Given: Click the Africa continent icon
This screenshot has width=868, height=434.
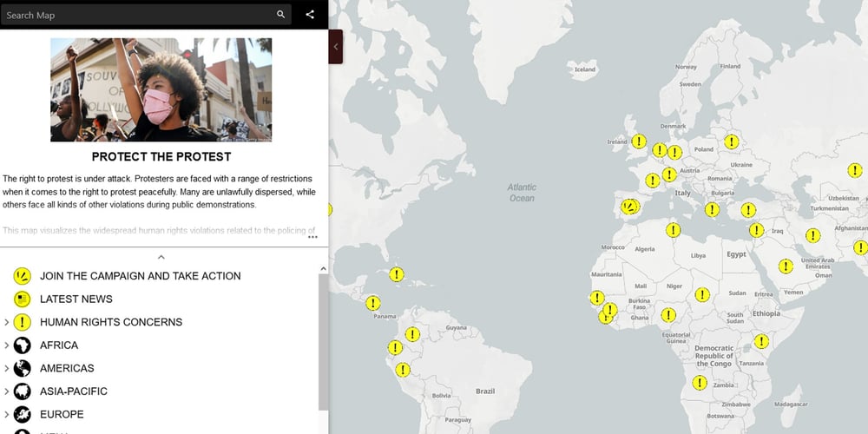Looking at the screenshot, I should (x=23, y=345).
